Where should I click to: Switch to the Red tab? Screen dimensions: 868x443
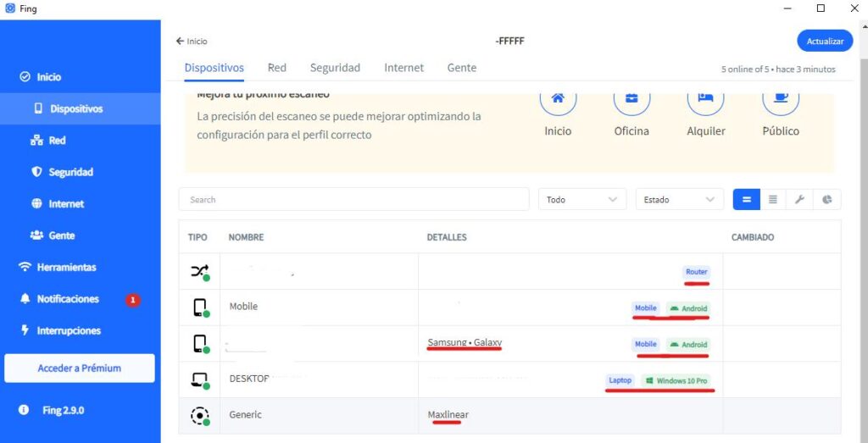pos(277,68)
